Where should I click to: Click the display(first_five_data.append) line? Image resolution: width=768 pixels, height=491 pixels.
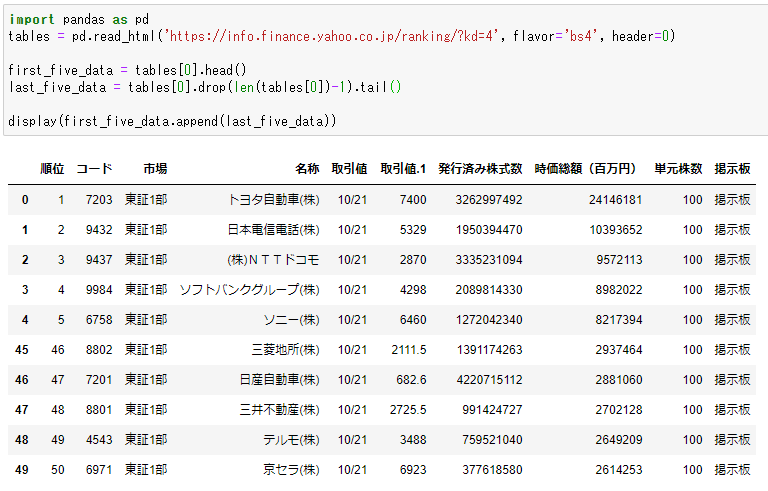172,121
